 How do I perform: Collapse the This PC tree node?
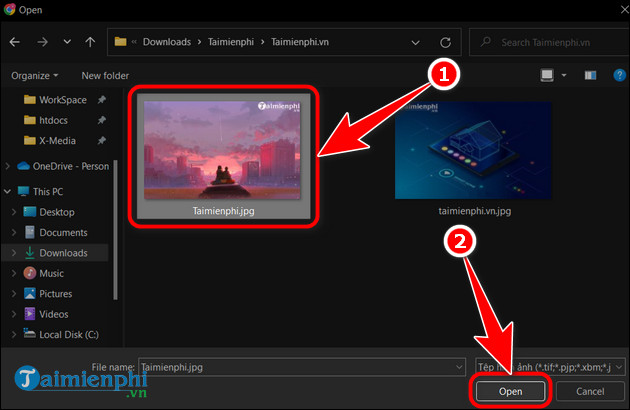click(10, 191)
